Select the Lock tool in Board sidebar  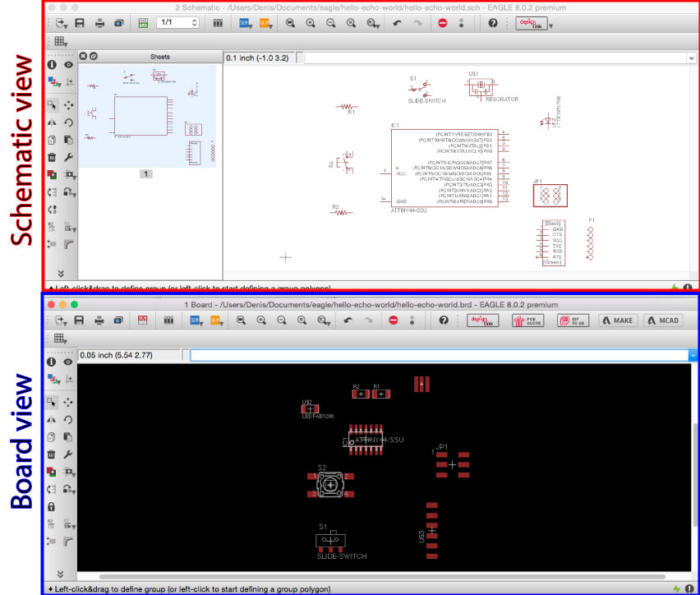click(51, 507)
